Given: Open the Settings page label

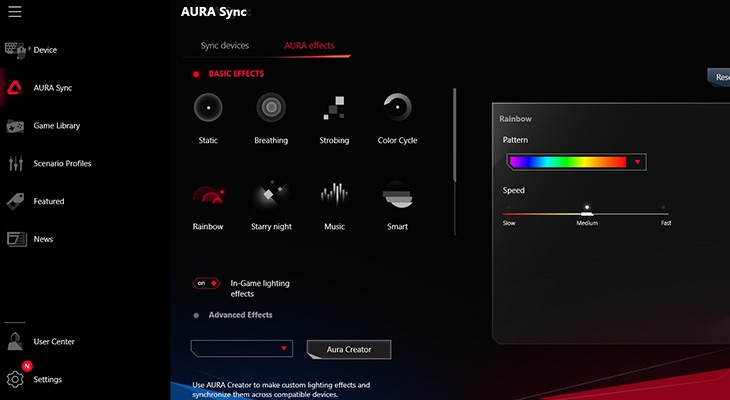Looking at the screenshot, I should (x=47, y=380).
